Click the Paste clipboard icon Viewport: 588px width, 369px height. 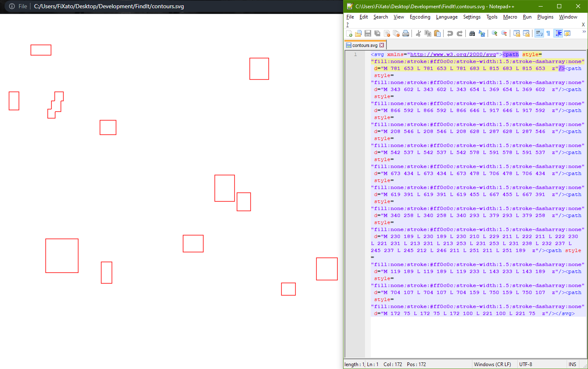[x=437, y=34]
